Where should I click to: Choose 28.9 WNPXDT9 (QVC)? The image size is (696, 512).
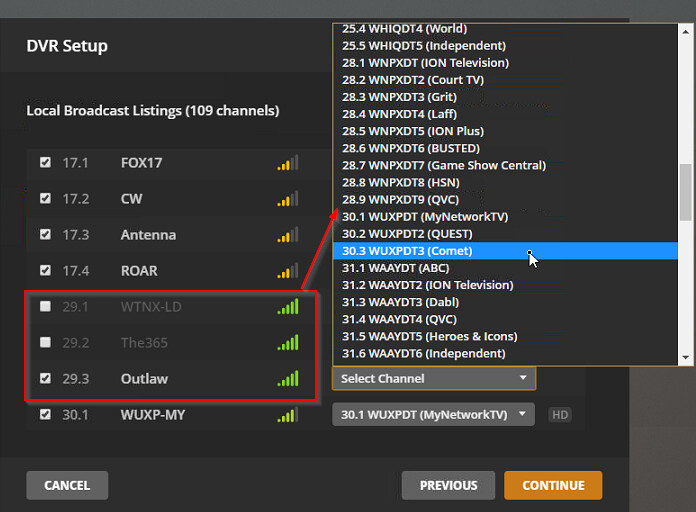(505, 199)
